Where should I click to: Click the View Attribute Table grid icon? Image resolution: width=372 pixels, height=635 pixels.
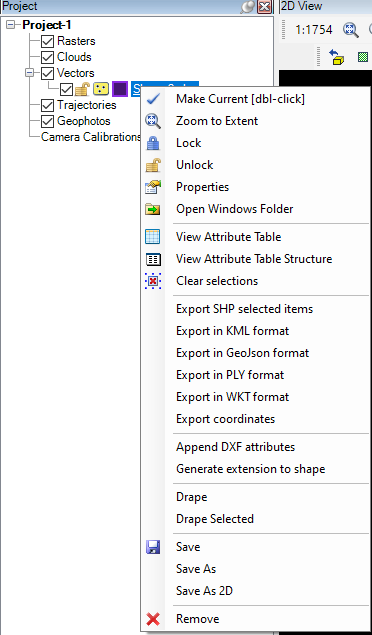(x=153, y=237)
